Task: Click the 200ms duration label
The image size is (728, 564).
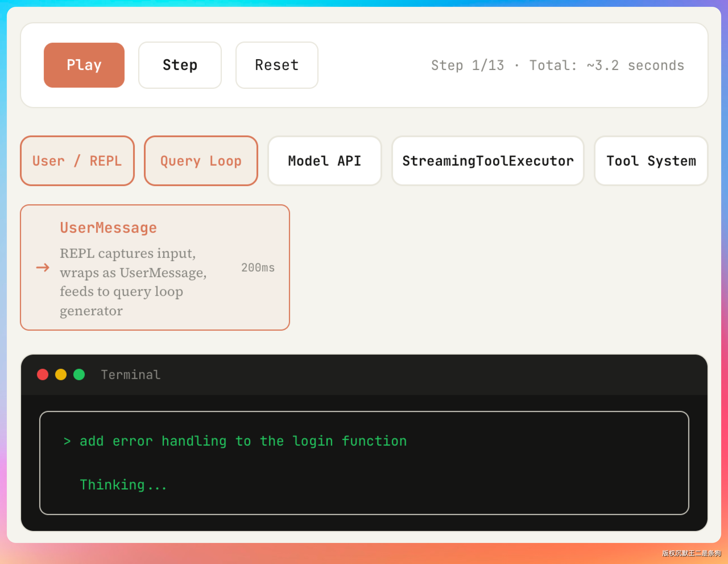Action: pos(258,267)
